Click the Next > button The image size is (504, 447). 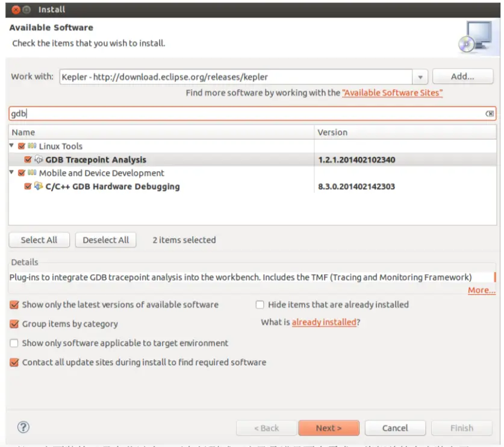point(329,428)
